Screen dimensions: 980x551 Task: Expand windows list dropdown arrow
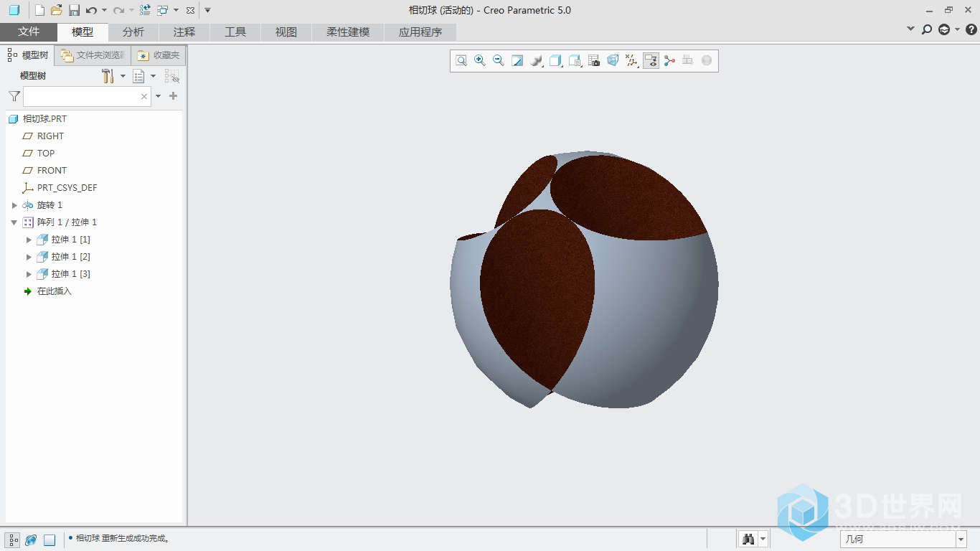pyautogui.click(x=176, y=10)
